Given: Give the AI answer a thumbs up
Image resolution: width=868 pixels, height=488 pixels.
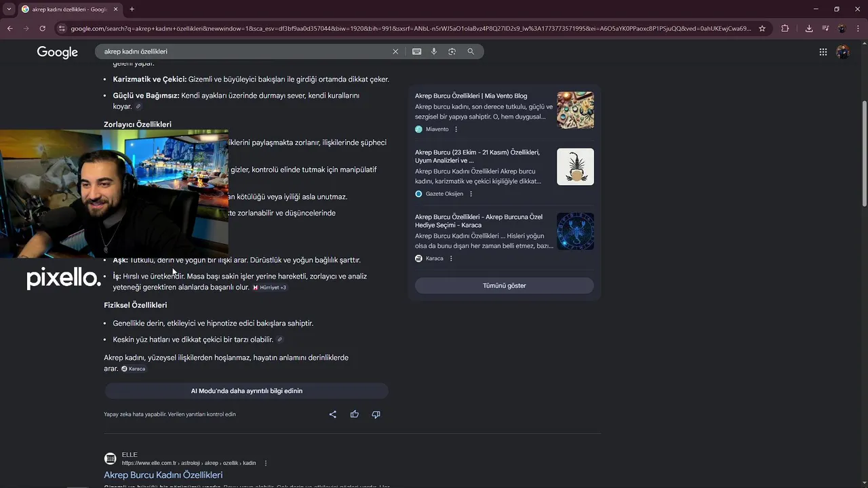Looking at the screenshot, I should (x=354, y=414).
